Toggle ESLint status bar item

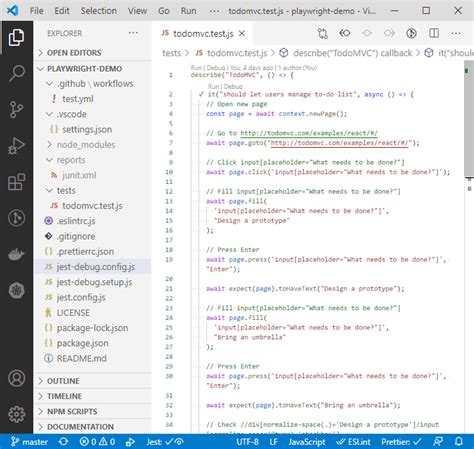tap(353, 442)
